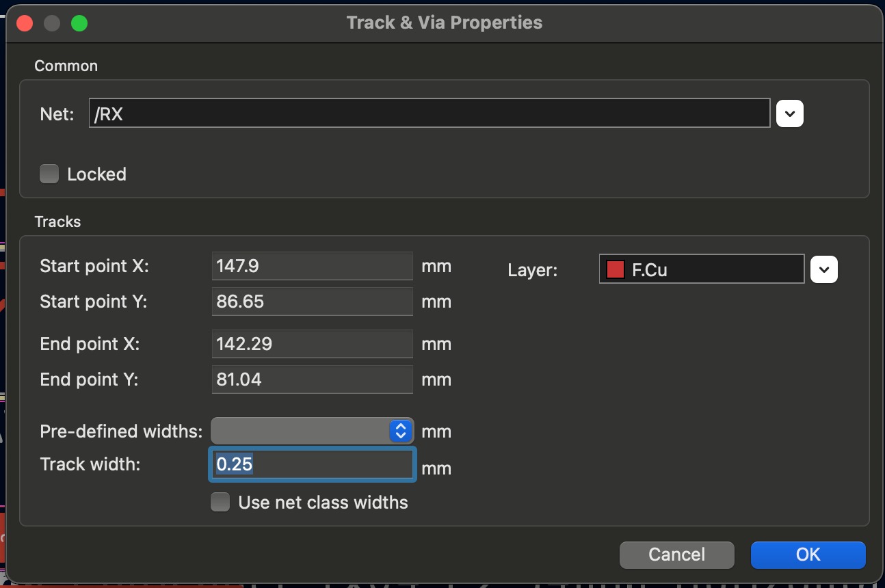Close the Track & Via Properties dialog
This screenshot has width=885, height=588.
click(x=25, y=23)
